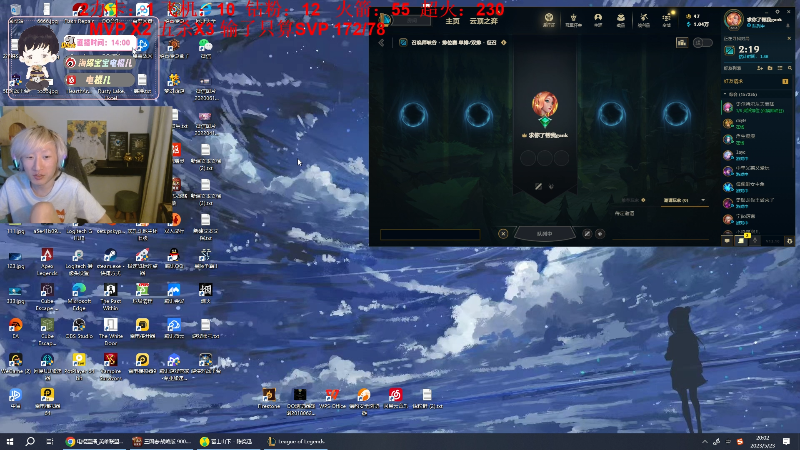Collapse the friends group in the friend list
This screenshot has height=450, width=800.
click(x=725, y=94)
